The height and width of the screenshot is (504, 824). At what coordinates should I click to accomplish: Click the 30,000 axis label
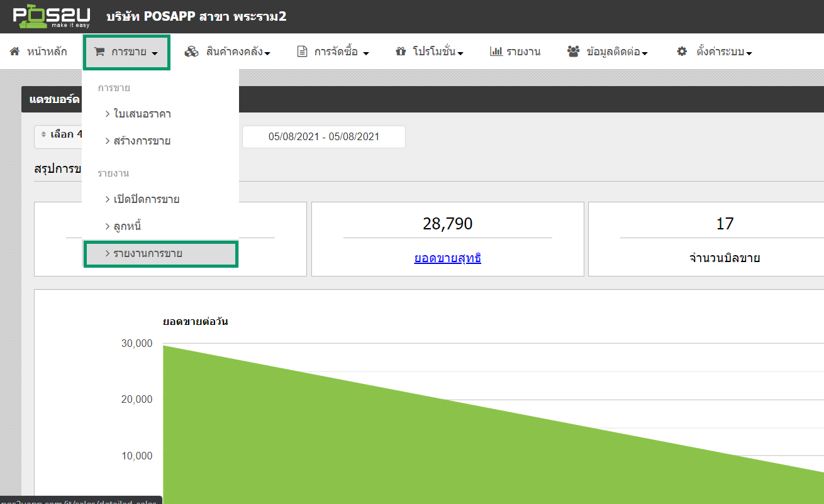pyautogui.click(x=136, y=343)
